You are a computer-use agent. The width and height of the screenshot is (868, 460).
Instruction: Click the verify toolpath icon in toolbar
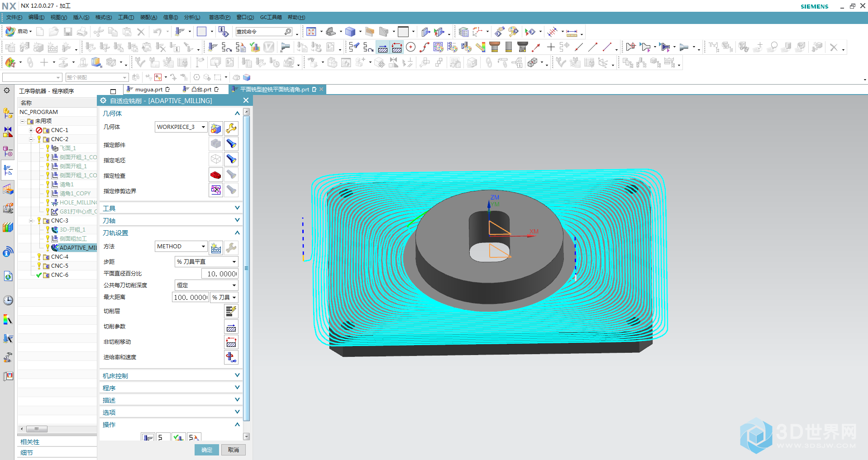pos(255,47)
